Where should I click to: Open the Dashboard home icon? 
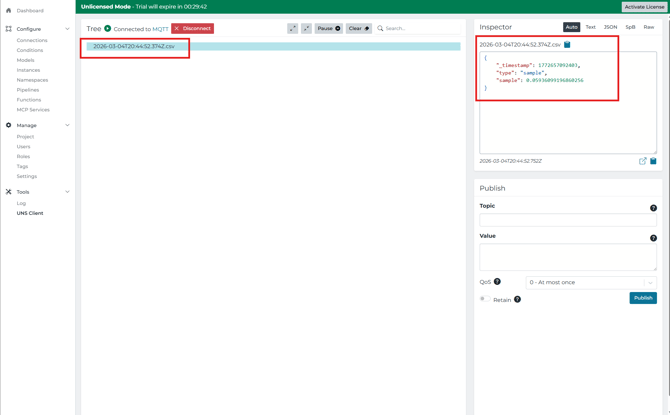(8, 10)
